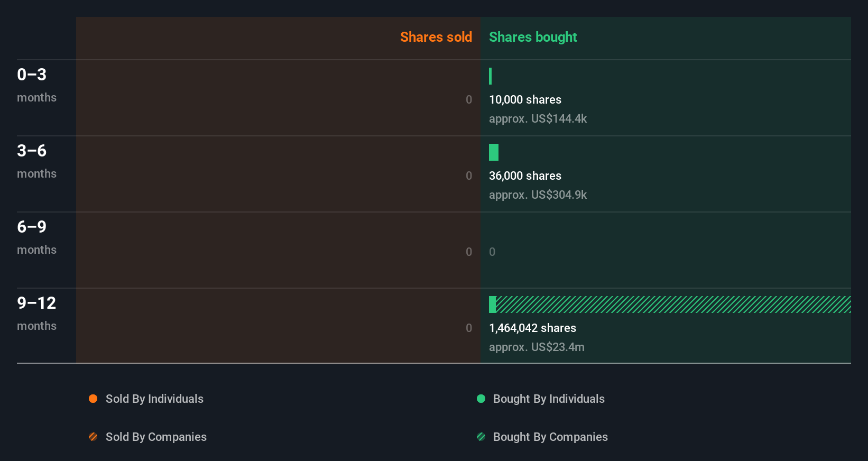Click the Shares sold column header
The width and height of the screenshot is (868, 461).
(436, 37)
